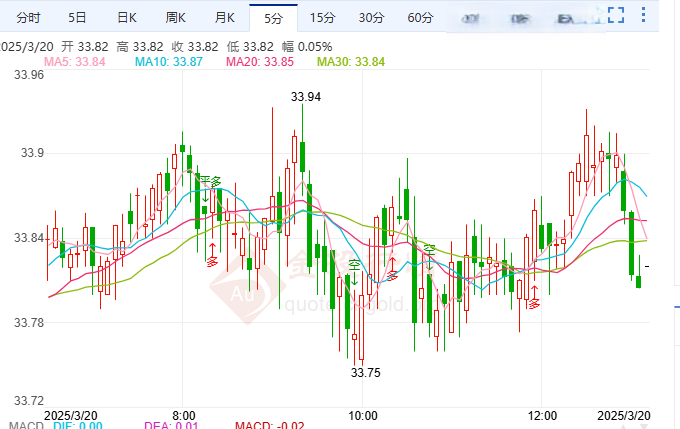The width and height of the screenshot is (680, 429).
Task: Open the three-dot more options menu
Action: 644,15
